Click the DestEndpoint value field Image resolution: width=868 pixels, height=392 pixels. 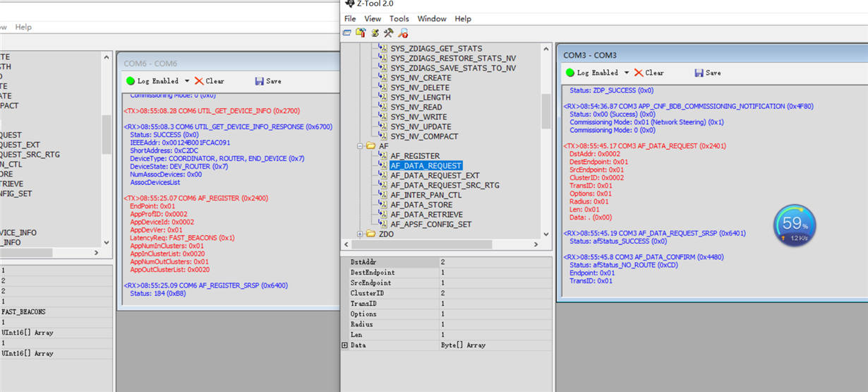pos(495,273)
